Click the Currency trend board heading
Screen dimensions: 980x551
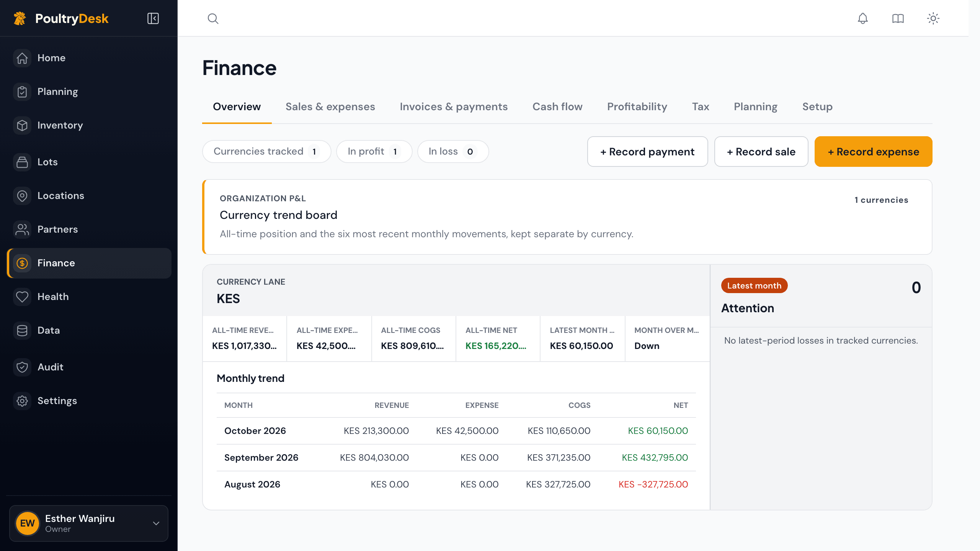pos(278,215)
